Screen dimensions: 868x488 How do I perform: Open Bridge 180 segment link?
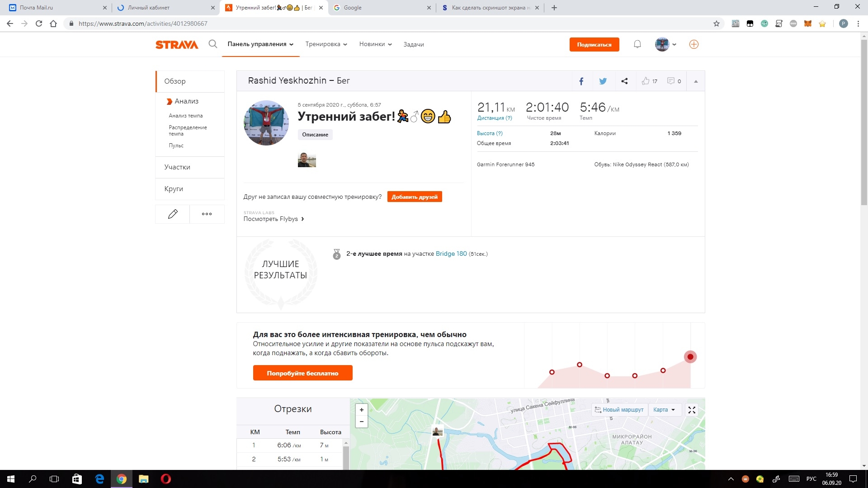click(451, 253)
